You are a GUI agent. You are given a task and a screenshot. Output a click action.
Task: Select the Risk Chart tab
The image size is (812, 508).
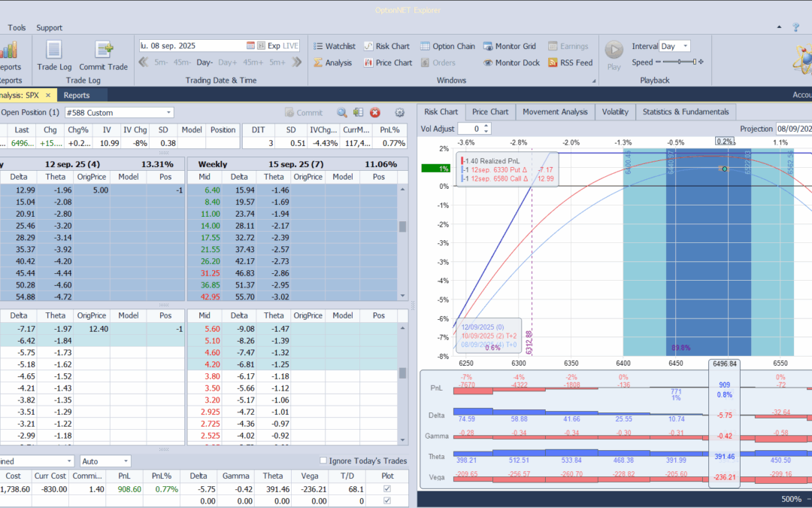coord(441,112)
